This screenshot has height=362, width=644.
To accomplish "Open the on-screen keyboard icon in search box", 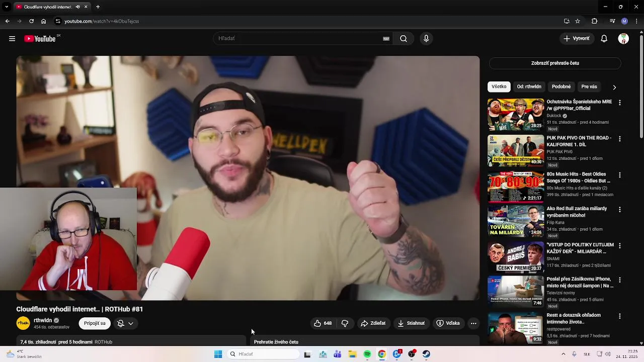I will point(386,39).
